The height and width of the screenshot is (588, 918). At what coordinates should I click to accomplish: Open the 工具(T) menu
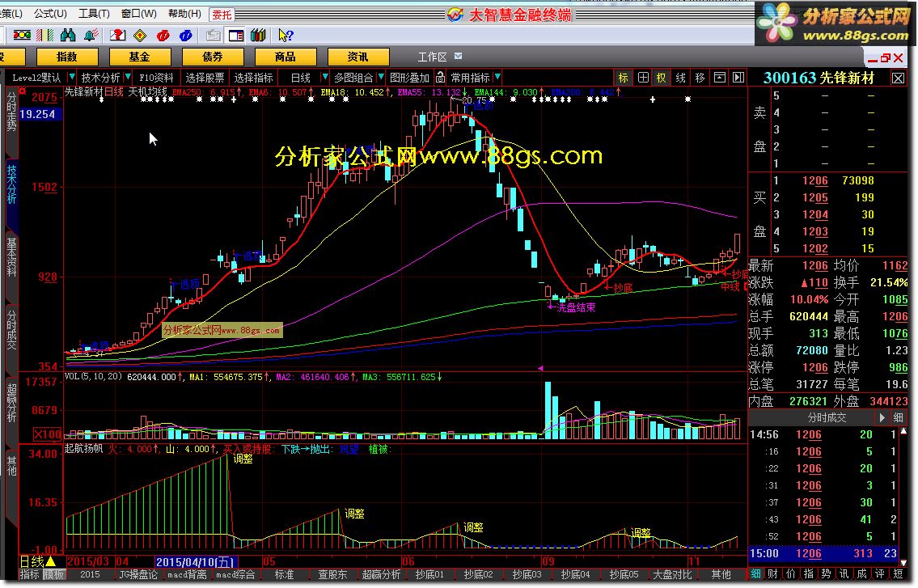[x=94, y=13]
